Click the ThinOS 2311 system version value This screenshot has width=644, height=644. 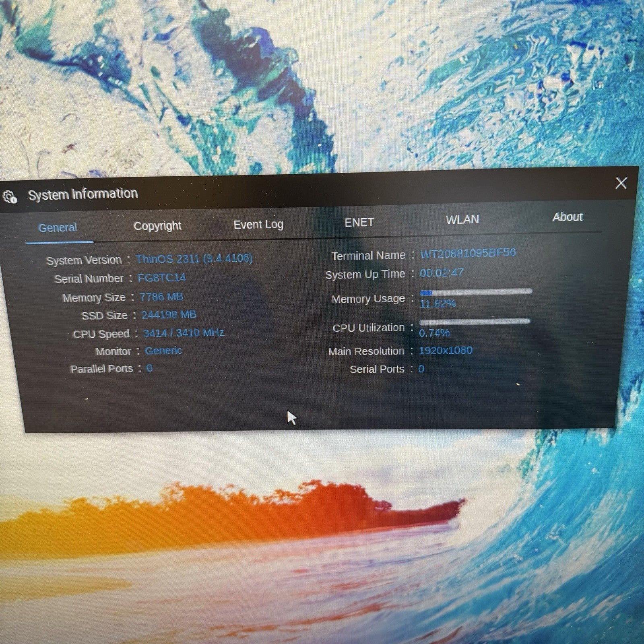coord(194,258)
